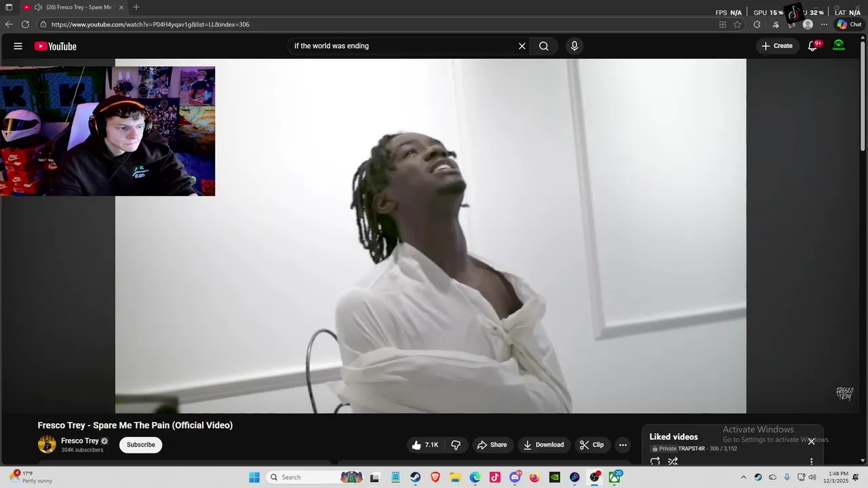
Task: Open the browser settings and more ellipsis
Action: point(824,24)
